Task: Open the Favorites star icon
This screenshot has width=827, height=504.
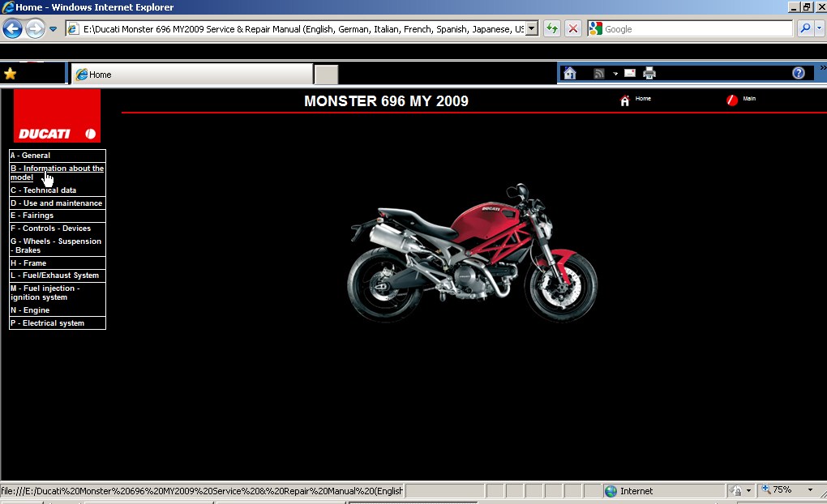Action: [x=10, y=74]
